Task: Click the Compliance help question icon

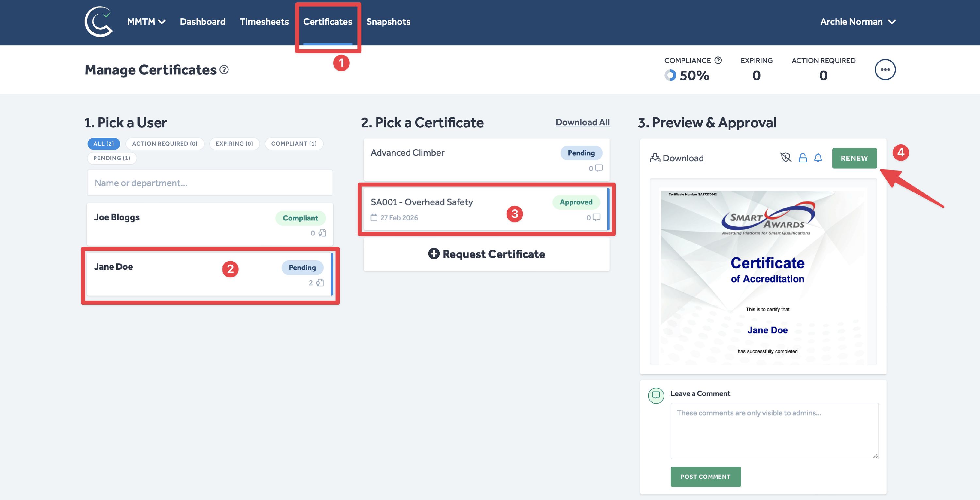Action: point(718,60)
